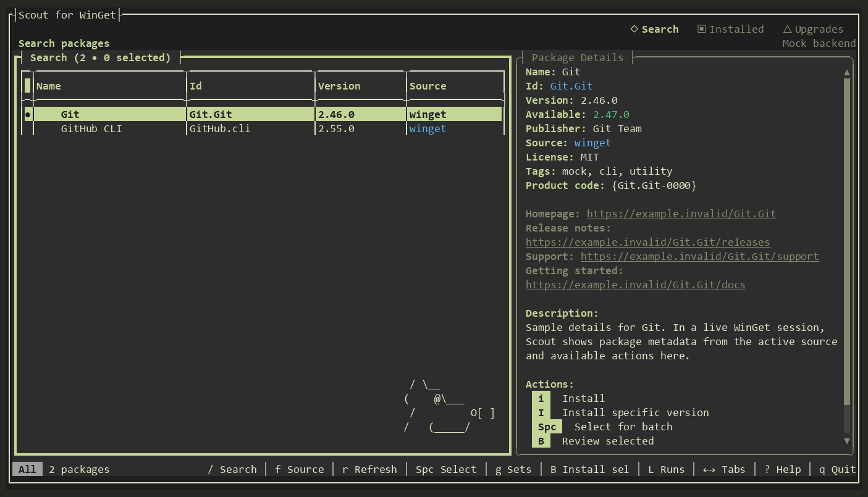Click the 'I' Install specific version key
Screen dimensions: 868x497
pyautogui.click(x=541, y=412)
